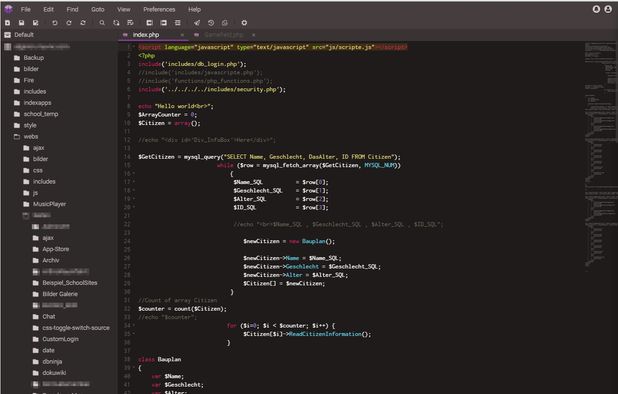Fold the code block at line 16

(134, 174)
